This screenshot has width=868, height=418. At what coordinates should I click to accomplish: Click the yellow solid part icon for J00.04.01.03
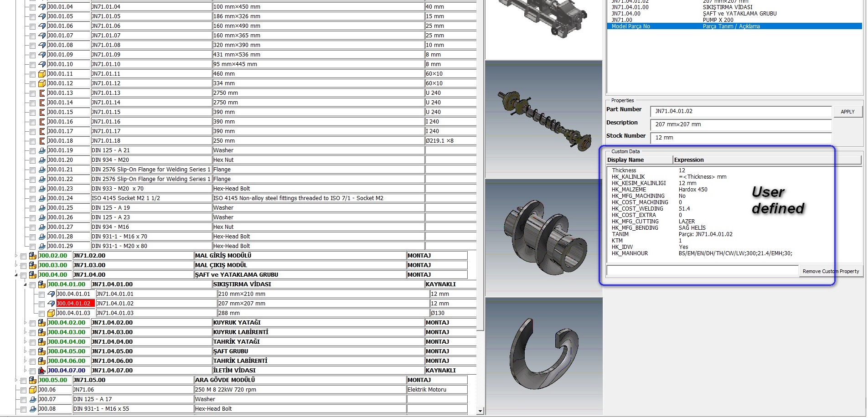pyautogui.click(x=51, y=313)
